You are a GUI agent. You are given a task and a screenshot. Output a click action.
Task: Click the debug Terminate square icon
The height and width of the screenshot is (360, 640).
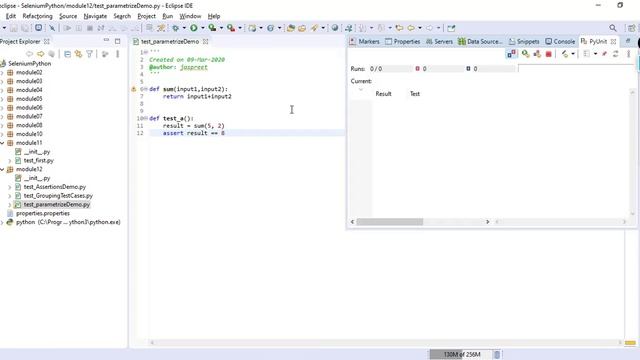pyautogui.click(x=90, y=28)
